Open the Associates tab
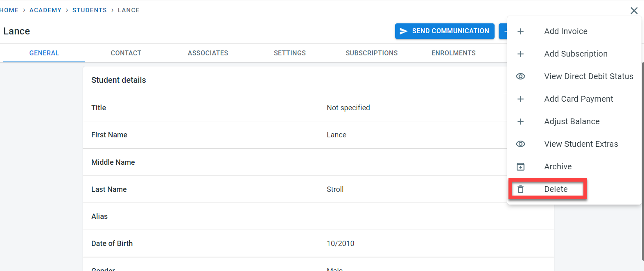 tap(208, 53)
